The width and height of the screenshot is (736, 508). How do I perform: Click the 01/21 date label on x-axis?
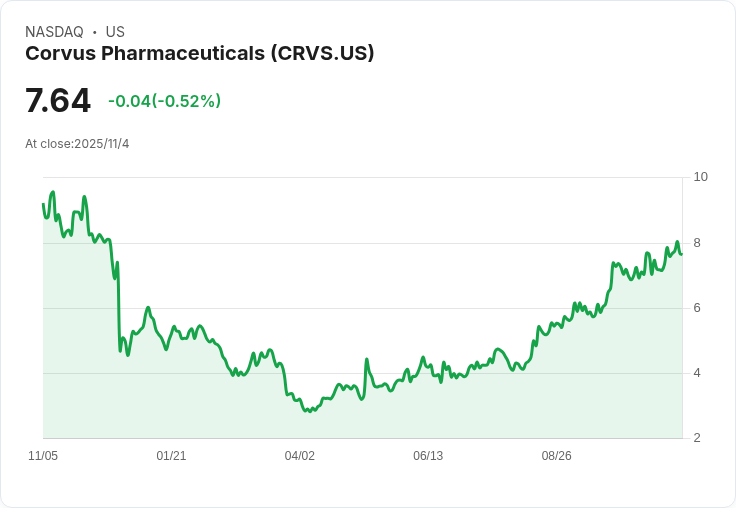coord(171,456)
